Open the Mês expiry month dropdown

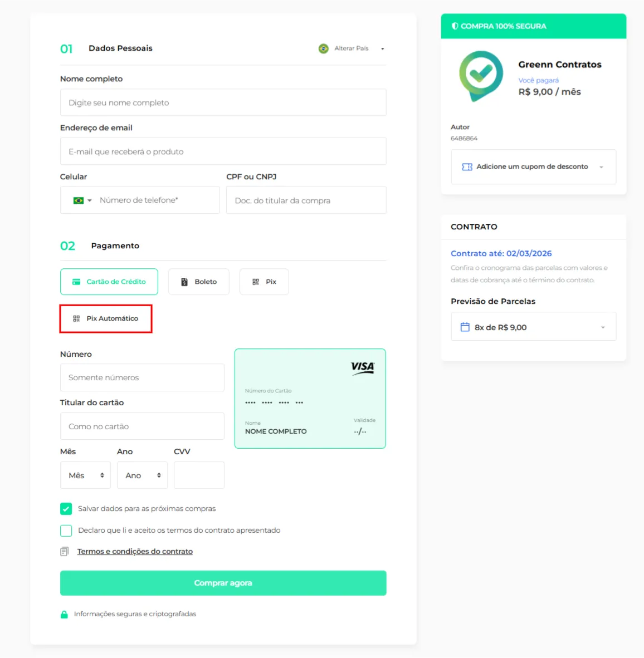pyautogui.click(x=85, y=475)
